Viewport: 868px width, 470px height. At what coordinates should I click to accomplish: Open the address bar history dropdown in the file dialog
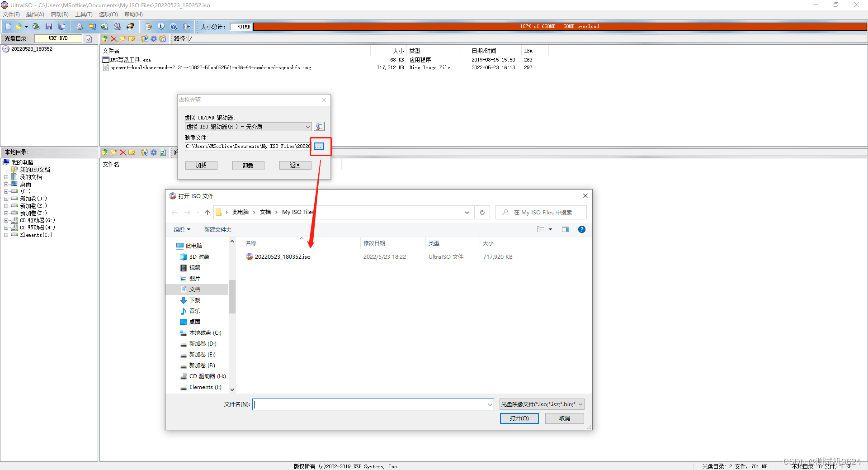click(x=467, y=213)
